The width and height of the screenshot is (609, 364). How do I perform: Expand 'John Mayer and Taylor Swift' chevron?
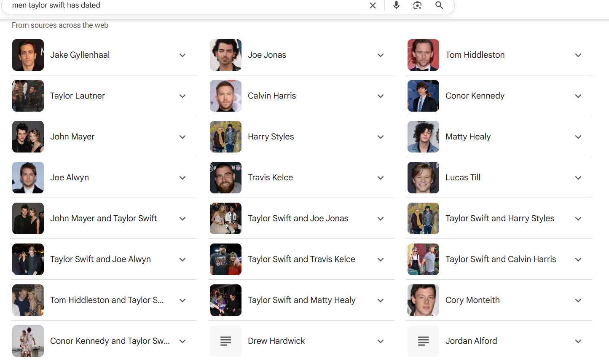click(x=182, y=219)
